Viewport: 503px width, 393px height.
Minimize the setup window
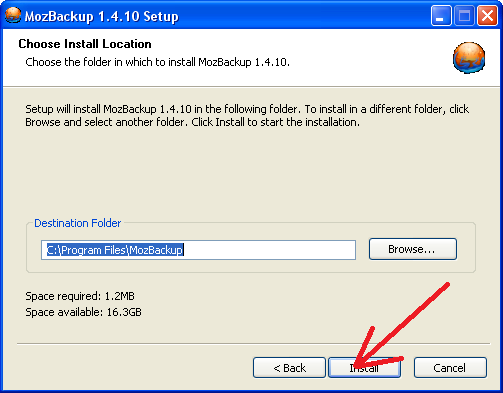pos(441,15)
